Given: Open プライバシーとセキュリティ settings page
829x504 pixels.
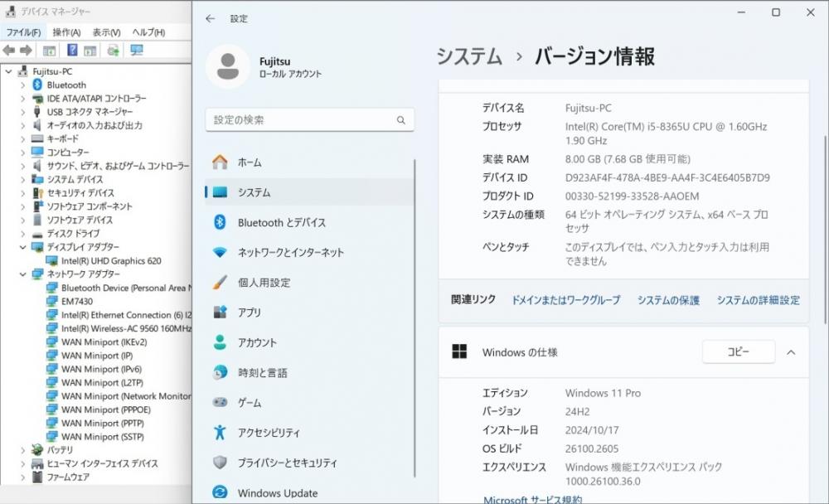Looking at the screenshot, I should [309, 463].
